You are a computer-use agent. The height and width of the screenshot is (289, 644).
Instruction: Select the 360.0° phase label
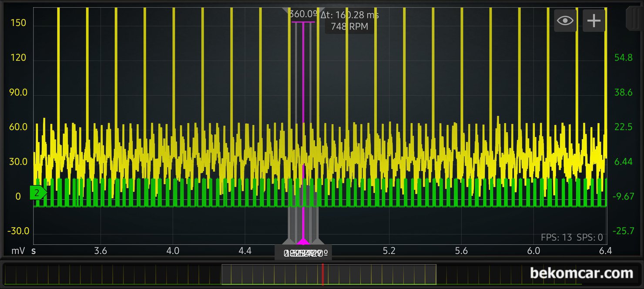click(x=303, y=14)
